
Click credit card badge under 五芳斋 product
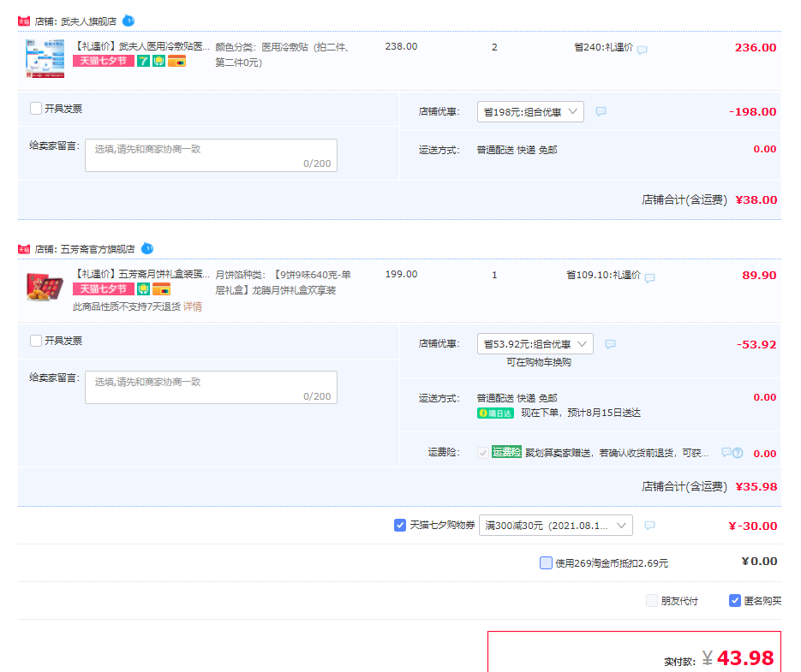[161, 289]
